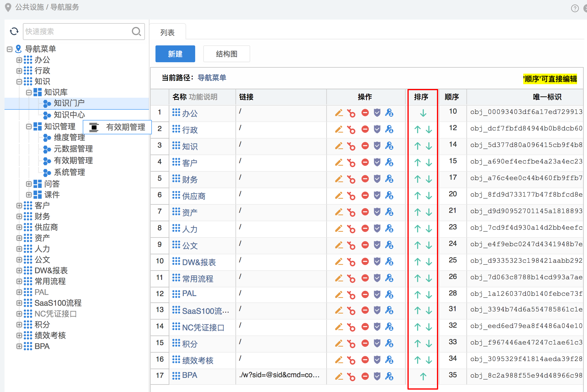The image size is (587, 392).
Task: Collapse the 导航菜单 root node
Action: [x=10, y=49]
